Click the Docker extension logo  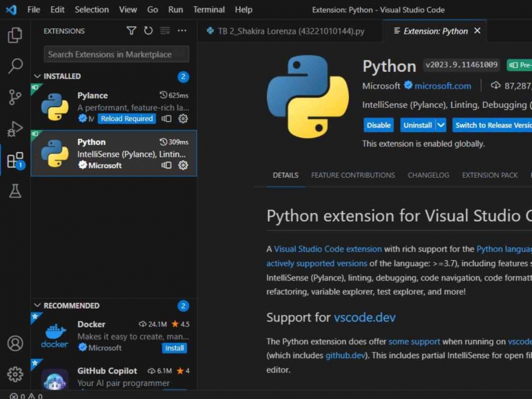coord(55,336)
